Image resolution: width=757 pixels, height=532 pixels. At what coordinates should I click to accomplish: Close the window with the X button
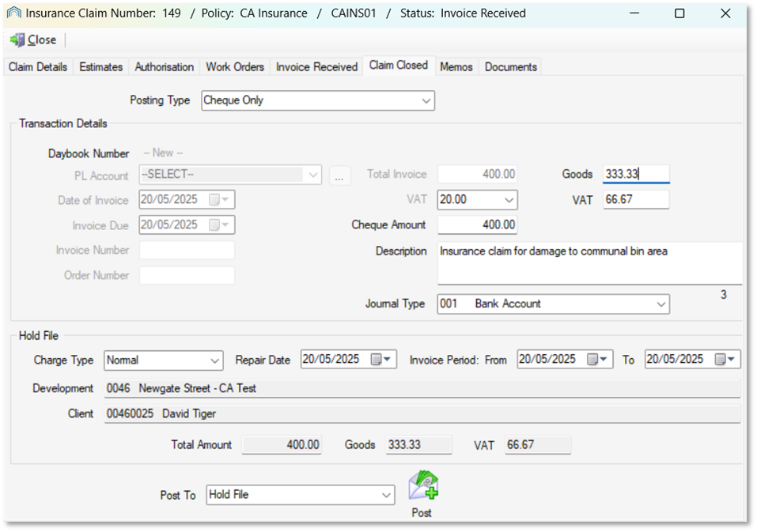pos(725,13)
